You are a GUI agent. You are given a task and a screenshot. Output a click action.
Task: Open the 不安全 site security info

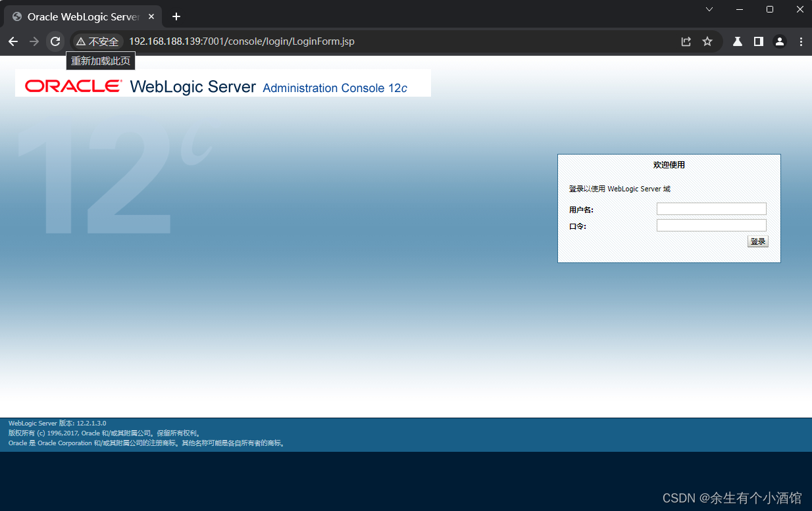[97, 41]
